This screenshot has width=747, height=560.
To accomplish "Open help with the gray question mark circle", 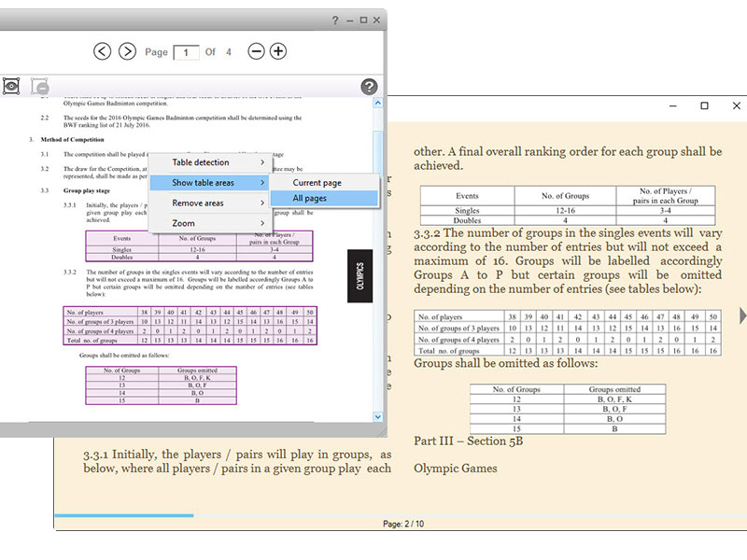I will pos(369,87).
